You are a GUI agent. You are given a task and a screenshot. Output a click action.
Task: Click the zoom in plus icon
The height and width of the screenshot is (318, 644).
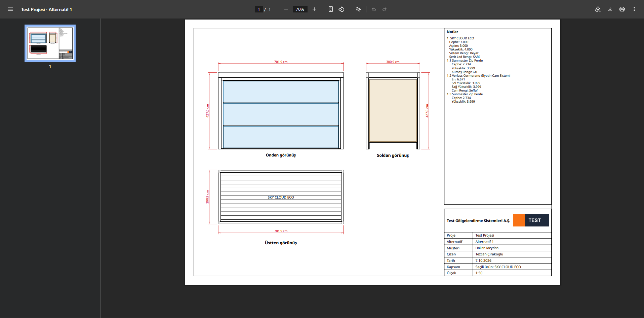[314, 9]
